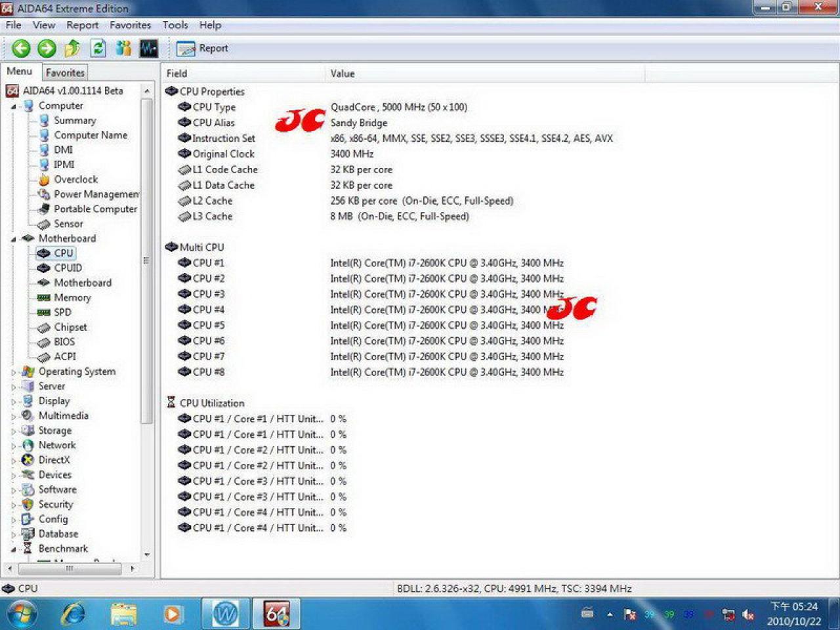Click the AIDA64 v1.00.1114 Beta root node

tap(73, 91)
